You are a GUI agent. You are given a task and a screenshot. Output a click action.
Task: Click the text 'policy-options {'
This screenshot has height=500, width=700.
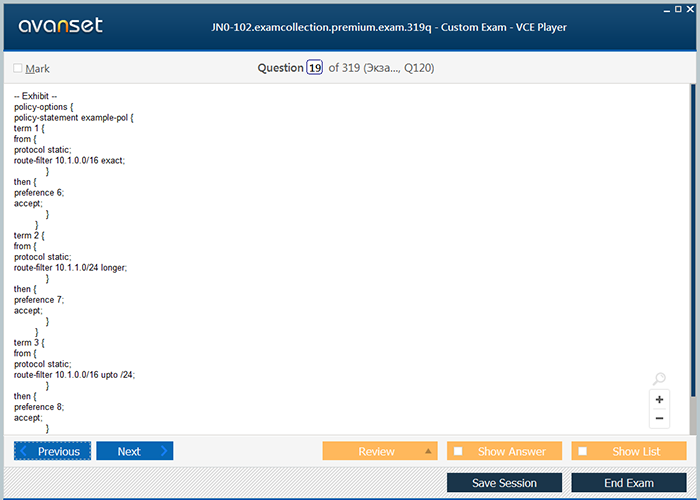tap(43, 107)
